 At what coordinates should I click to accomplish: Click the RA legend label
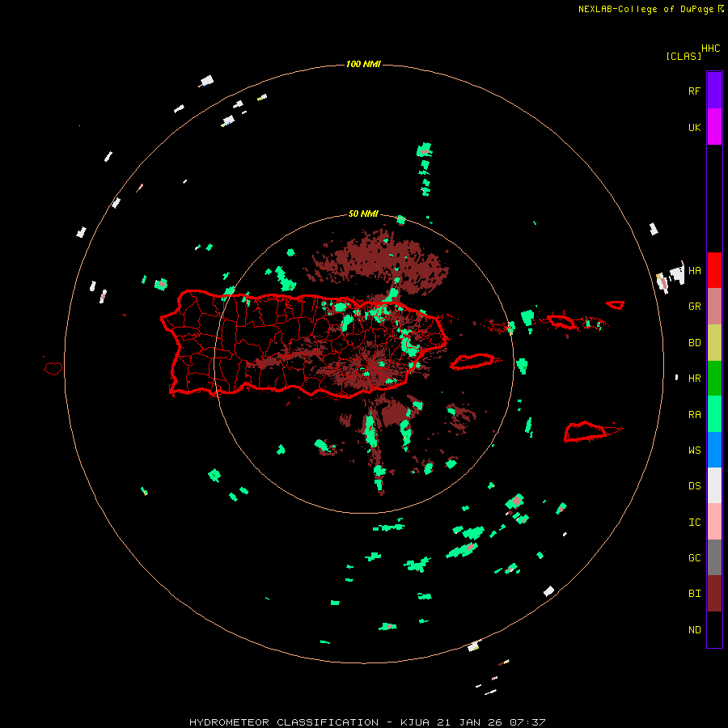pyautogui.click(x=694, y=415)
